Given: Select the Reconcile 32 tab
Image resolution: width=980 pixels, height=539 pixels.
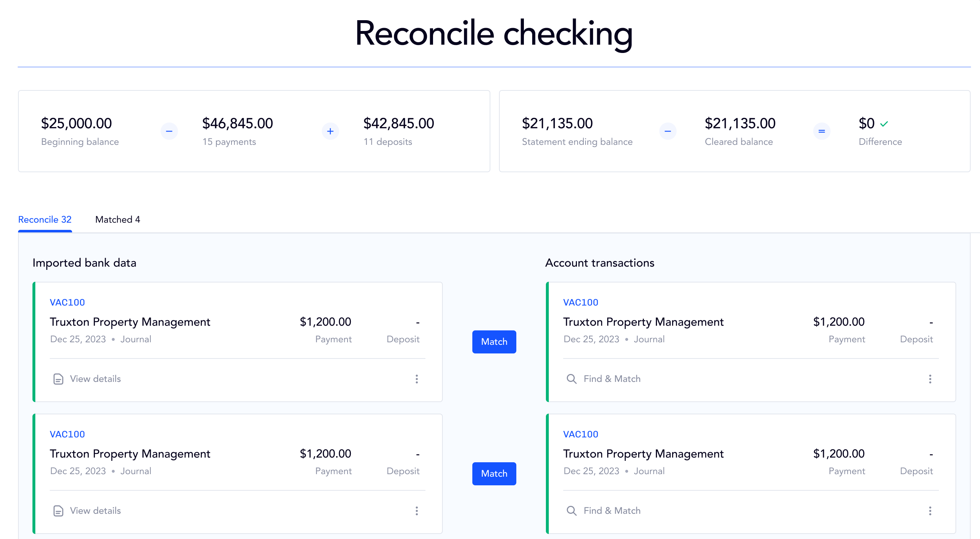Looking at the screenshot, I should pos(45,220).
